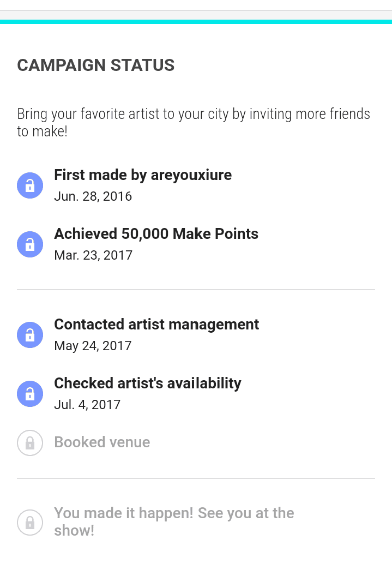The height and width of the screenshot is (564, 392).
Task: Tap the Bring your favorite artist description text
Action: click(194, 122)
